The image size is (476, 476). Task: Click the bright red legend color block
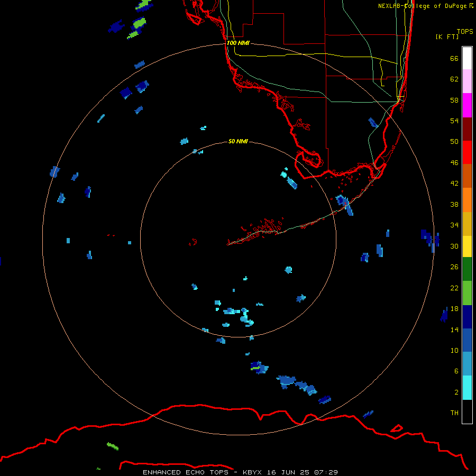(x=467, y=152)
